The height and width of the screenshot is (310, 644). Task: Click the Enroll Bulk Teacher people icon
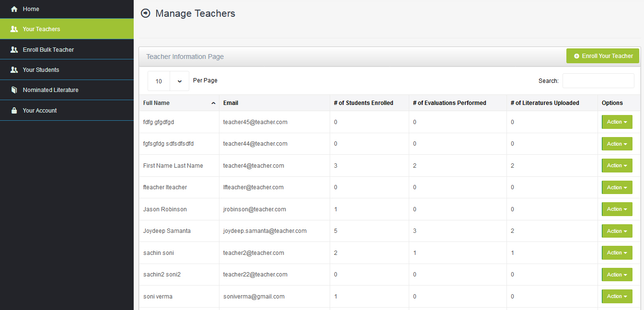pos(14,50)
